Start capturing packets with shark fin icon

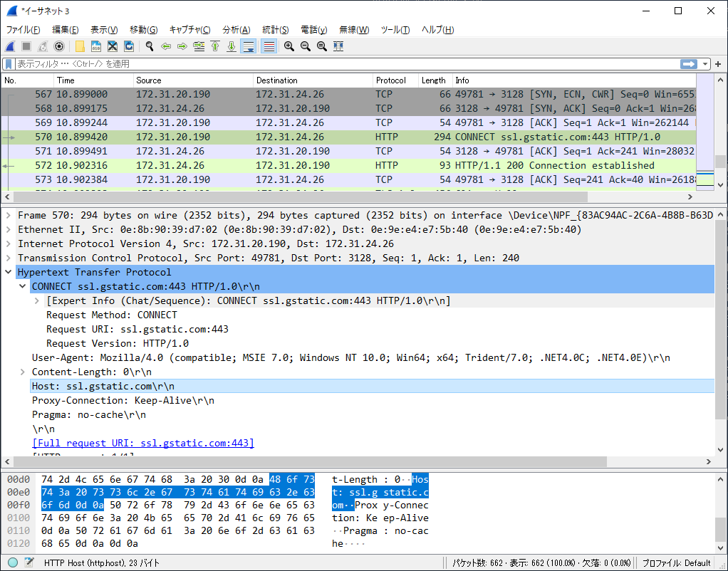pos(10,46)
